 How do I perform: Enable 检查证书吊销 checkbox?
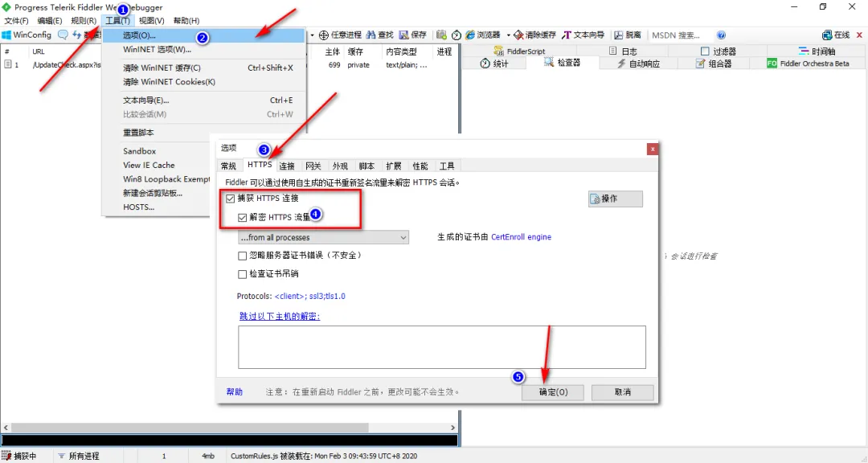(242, 274)
